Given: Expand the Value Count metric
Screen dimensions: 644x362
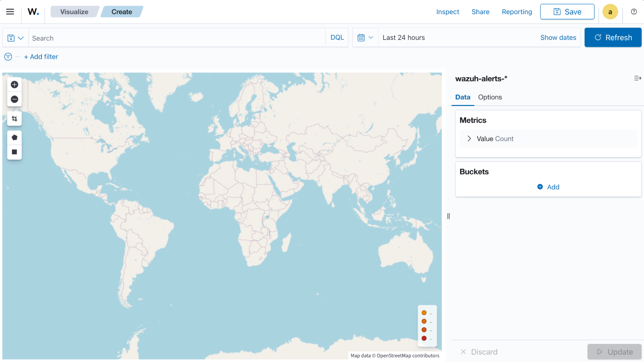Looking at the screenshot, I should tap(469, 138).
